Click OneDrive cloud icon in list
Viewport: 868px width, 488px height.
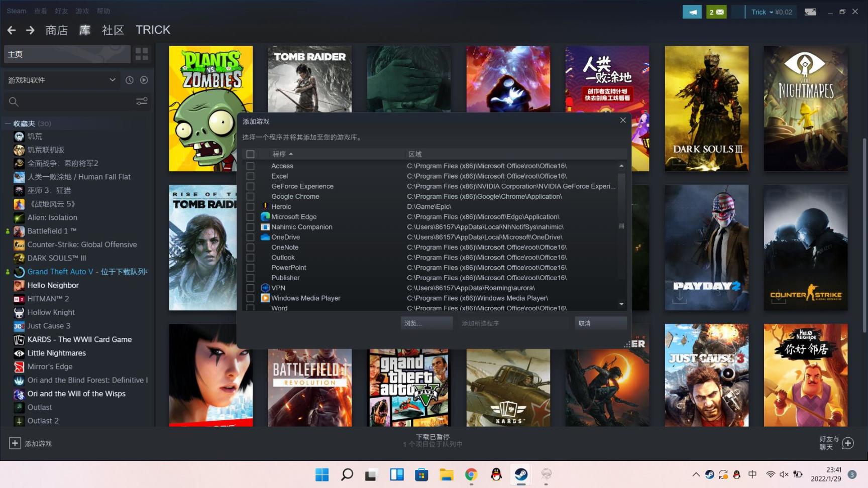[265, 237]
